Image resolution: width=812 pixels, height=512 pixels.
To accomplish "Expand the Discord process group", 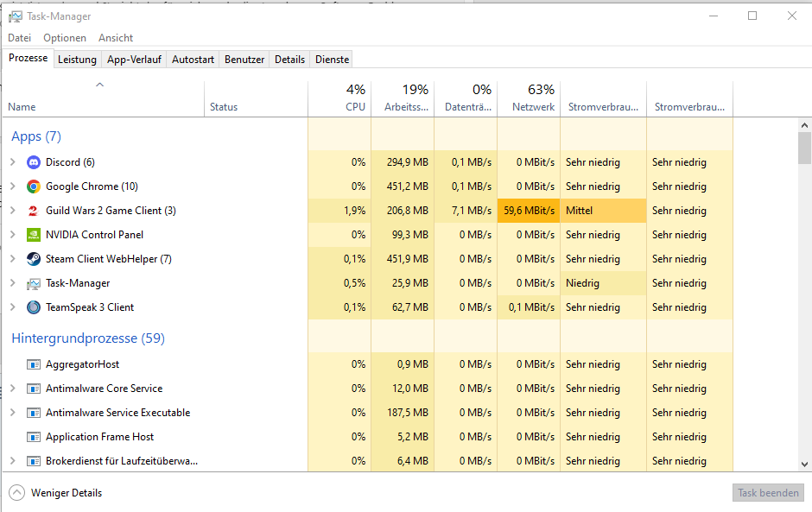I will pyautogui.click(x=13, y=162).
